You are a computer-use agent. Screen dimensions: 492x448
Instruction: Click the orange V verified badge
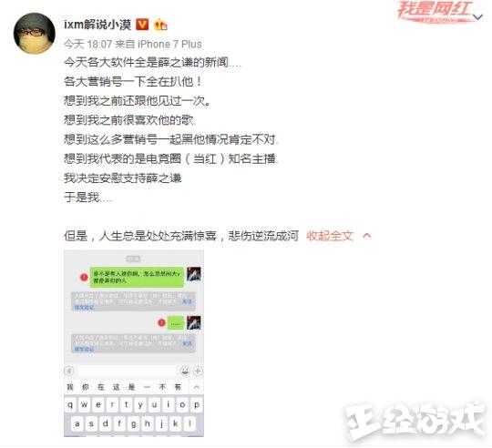142,25
